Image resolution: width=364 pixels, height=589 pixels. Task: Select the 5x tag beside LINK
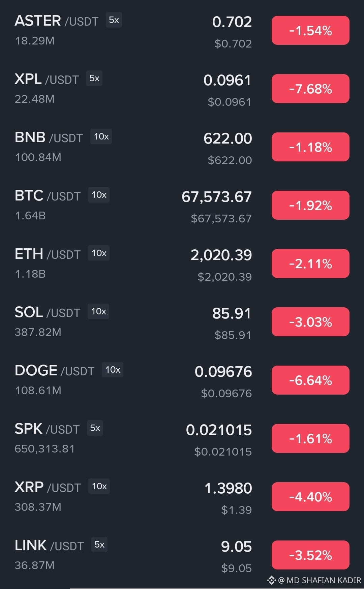[x=99, y=545]
